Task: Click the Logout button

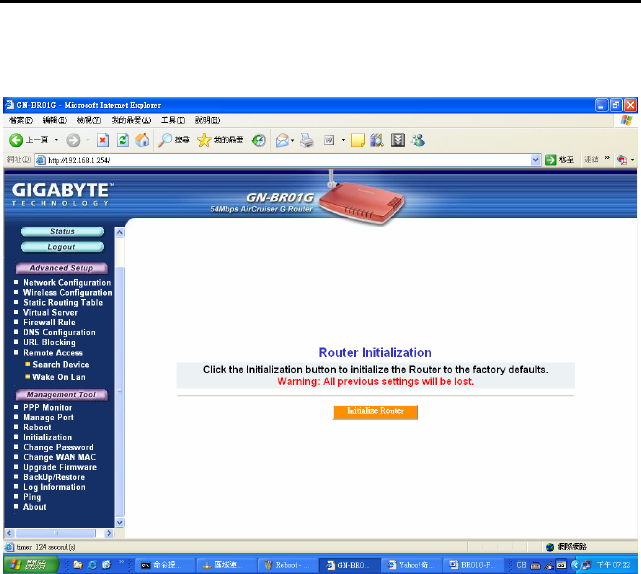Action: [x=62, y=247]
